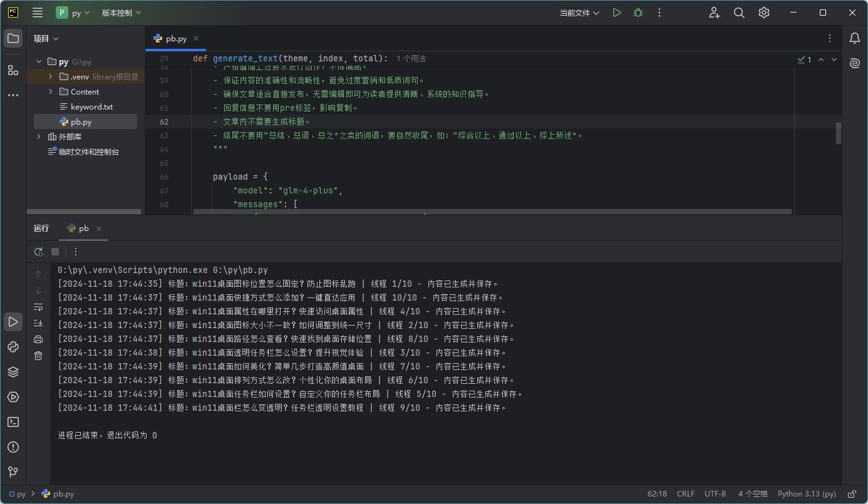Image resolution: width=868 pixels, height=504 pixels.
Task: Open Version Control branch icon
Action: pos(13,472)
